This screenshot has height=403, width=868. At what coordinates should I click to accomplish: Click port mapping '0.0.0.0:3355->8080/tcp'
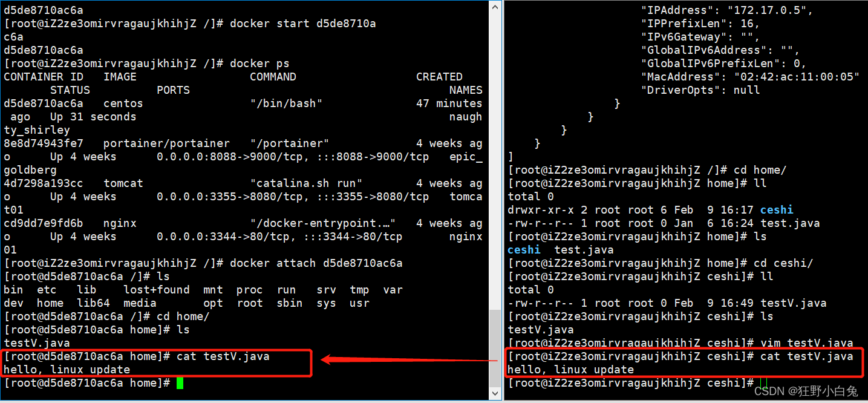[230, 197]
